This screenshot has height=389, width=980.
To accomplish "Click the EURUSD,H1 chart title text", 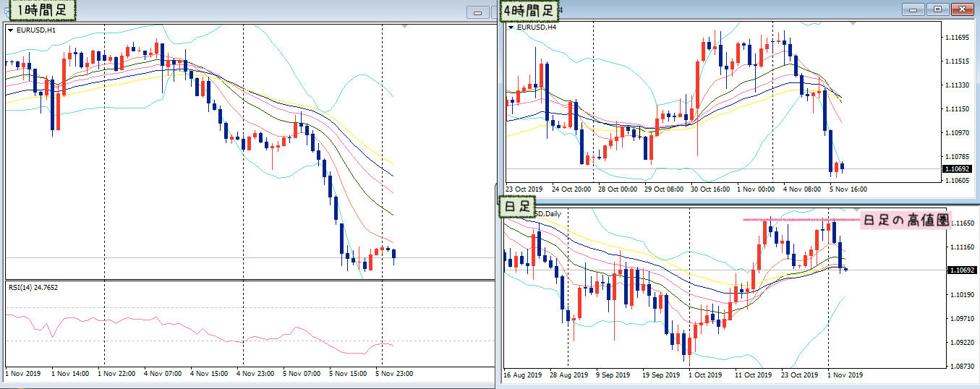I will pos(35,30).
